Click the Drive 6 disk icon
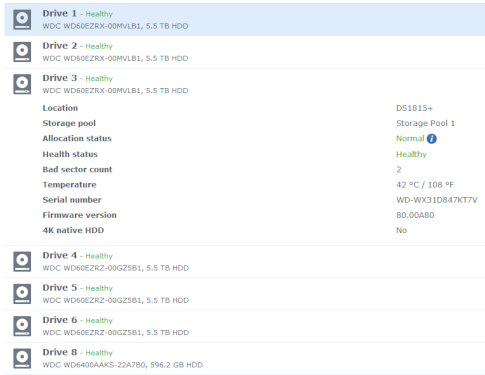This screenshot has height=375, width=485. pyautogui.click(x=22, y=326)
